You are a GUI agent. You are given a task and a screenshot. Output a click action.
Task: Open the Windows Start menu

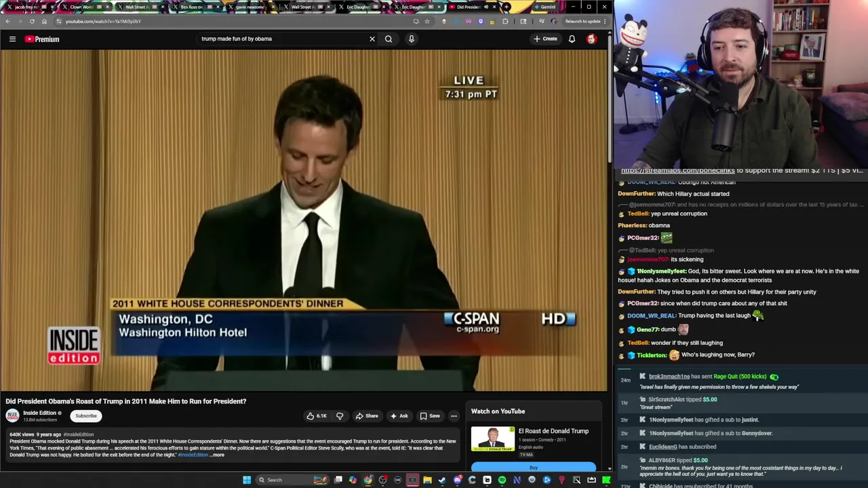coord(247,480)
